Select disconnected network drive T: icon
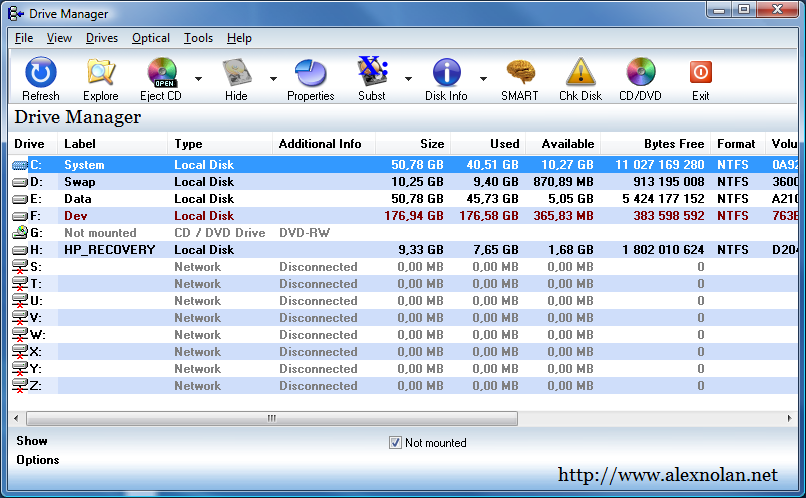 [20, 284]
